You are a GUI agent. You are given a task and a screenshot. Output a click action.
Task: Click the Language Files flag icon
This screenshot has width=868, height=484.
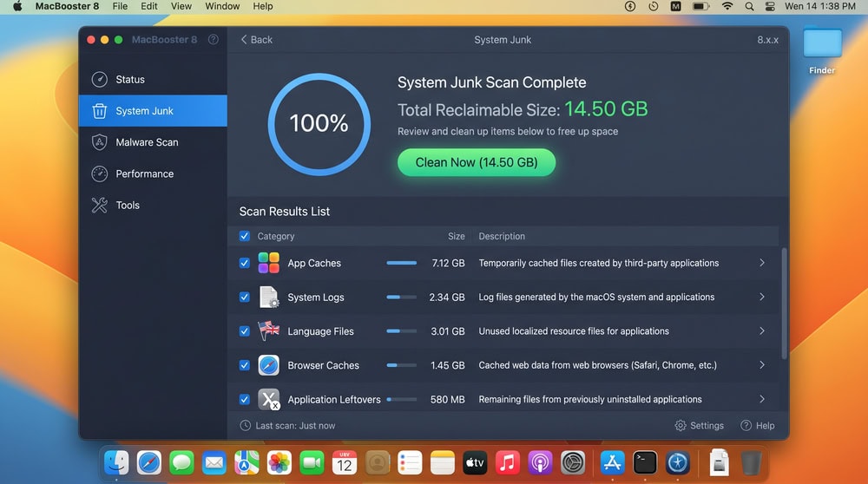click(x=269, y=330)
